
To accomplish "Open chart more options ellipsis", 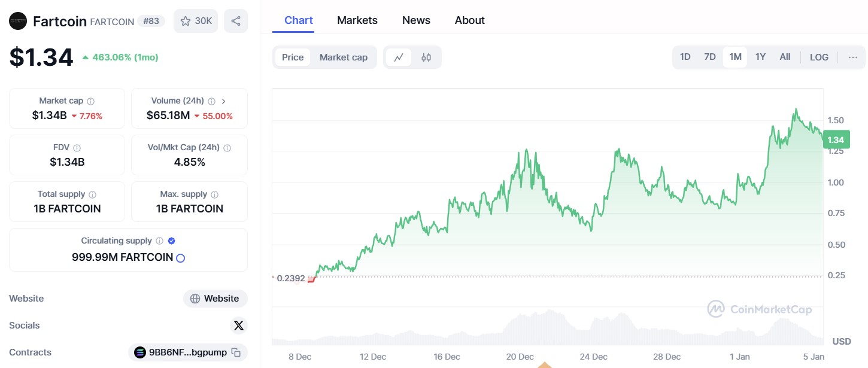I will tap(853, 57).
